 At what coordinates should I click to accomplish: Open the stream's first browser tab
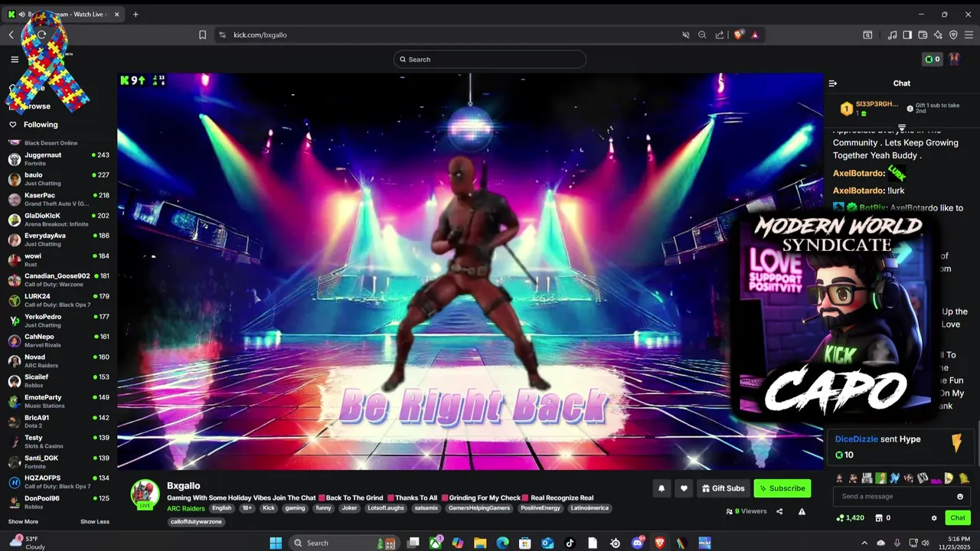pos(63,14)
